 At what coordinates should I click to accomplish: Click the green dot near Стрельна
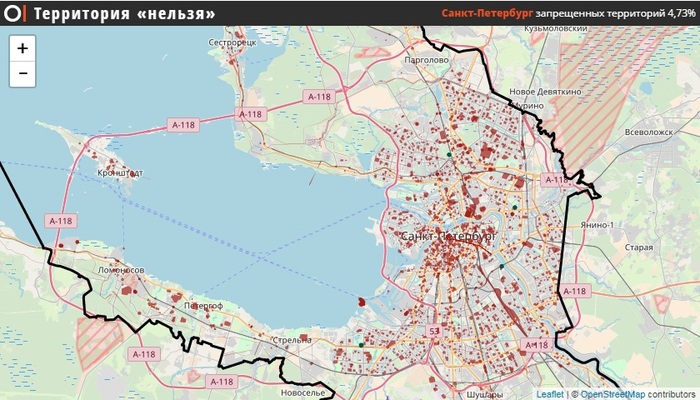[x=361, y=345]
